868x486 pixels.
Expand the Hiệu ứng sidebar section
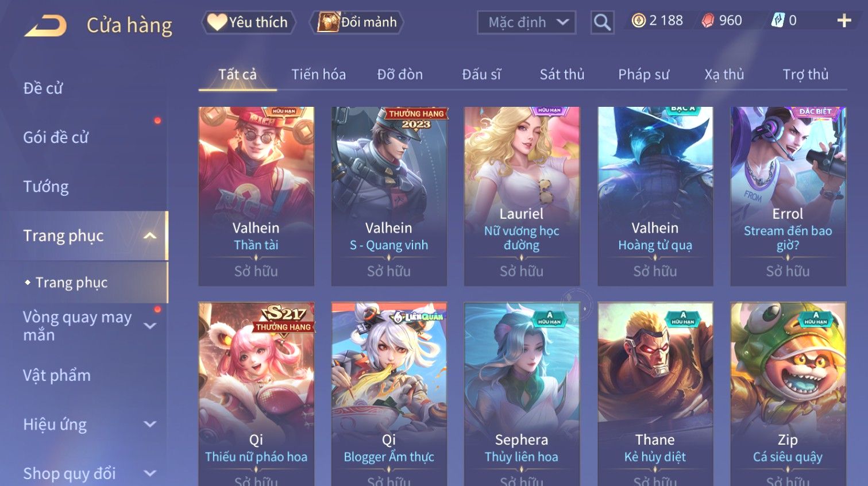click(150, 424)
